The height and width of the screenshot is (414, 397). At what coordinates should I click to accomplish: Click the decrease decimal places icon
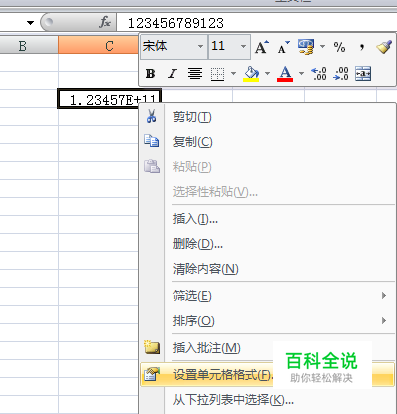click(341, 74)
